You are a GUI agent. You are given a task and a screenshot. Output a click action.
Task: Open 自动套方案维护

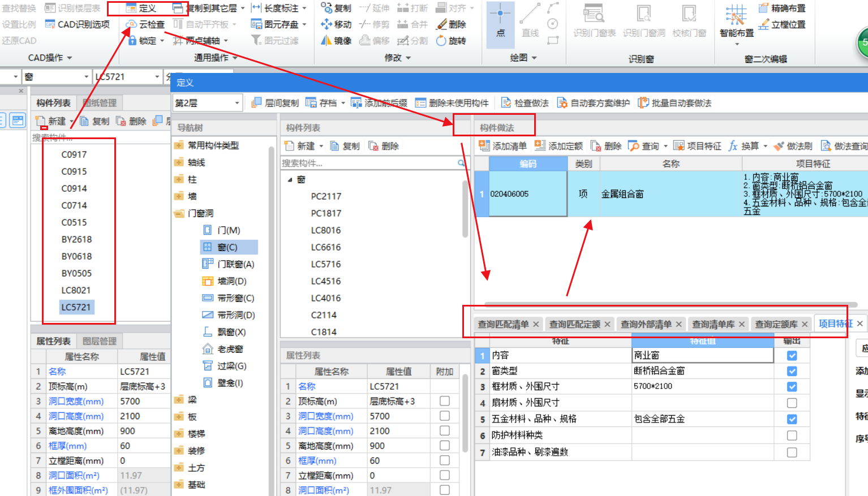[x=593, y=103]
